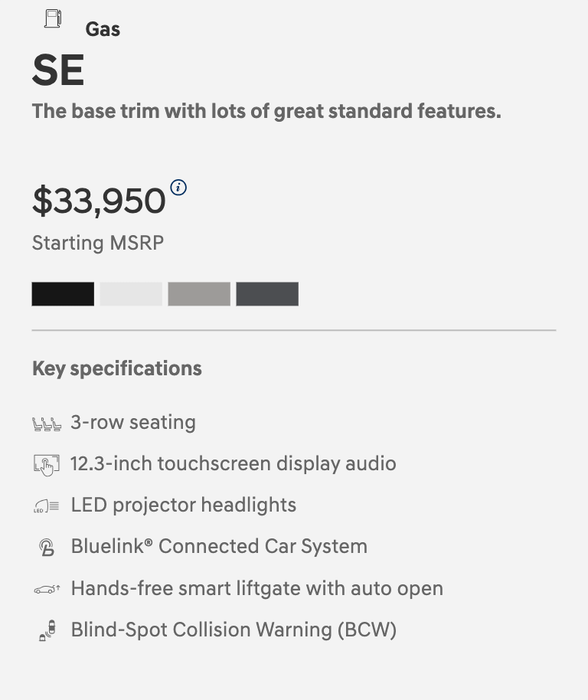This screenshot has width=588, height=700.
Task: Select the black color swatch
Action: (x=63, y=294)
